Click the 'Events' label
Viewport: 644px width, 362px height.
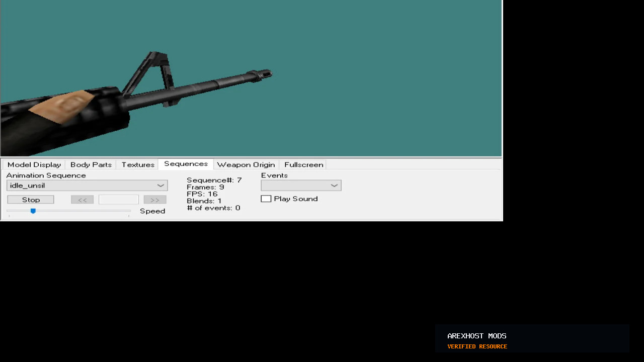pyautogui.click(x=274, y=175)
